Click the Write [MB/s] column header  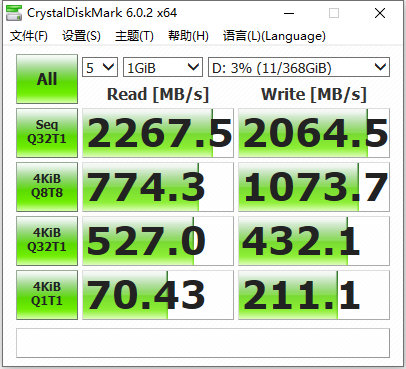[314, 94]
